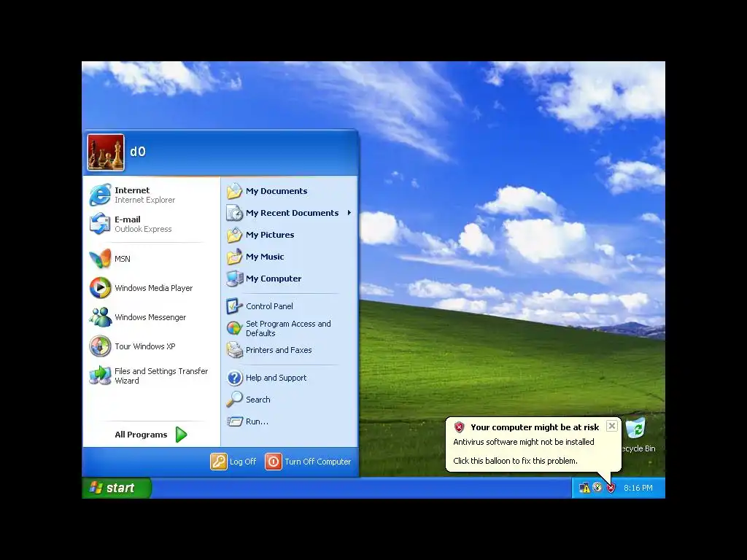The image size is (747, 560).
Task: Click the red Turn Off Computer power icon
Action: [x=274, y=462]
